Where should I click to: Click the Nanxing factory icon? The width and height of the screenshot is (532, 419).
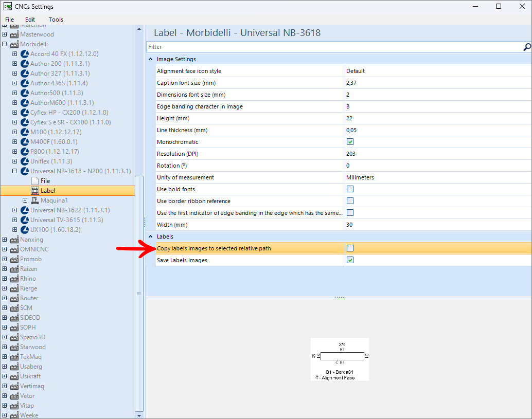[14, 240]
